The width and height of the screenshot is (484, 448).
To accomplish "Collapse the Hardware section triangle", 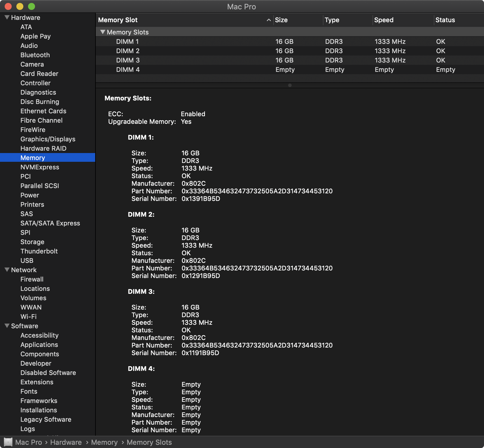I will pyautogui.click(x=7, y=18).
